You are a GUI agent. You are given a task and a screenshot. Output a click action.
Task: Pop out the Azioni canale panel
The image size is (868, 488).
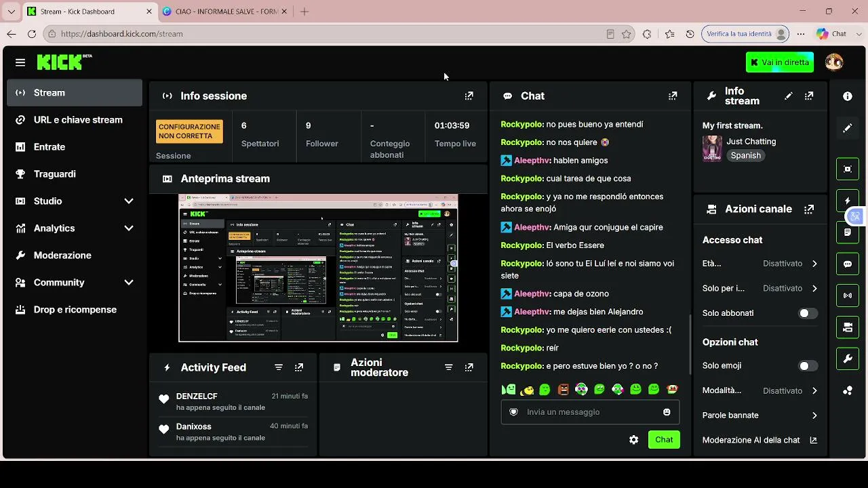809,209
